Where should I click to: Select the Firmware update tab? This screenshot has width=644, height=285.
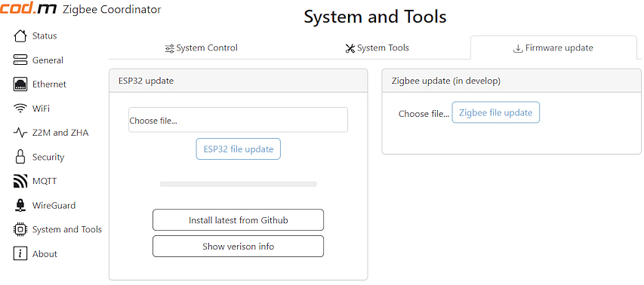[553, 48]
